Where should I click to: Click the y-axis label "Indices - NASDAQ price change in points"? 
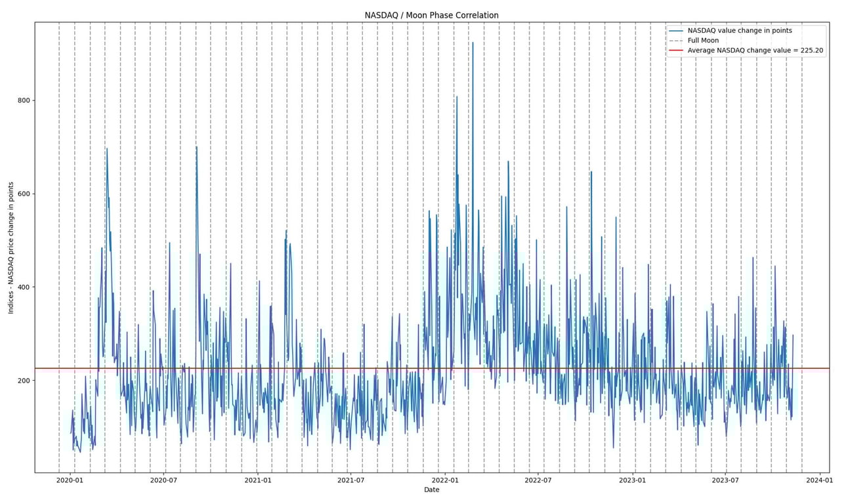point(11,247)
